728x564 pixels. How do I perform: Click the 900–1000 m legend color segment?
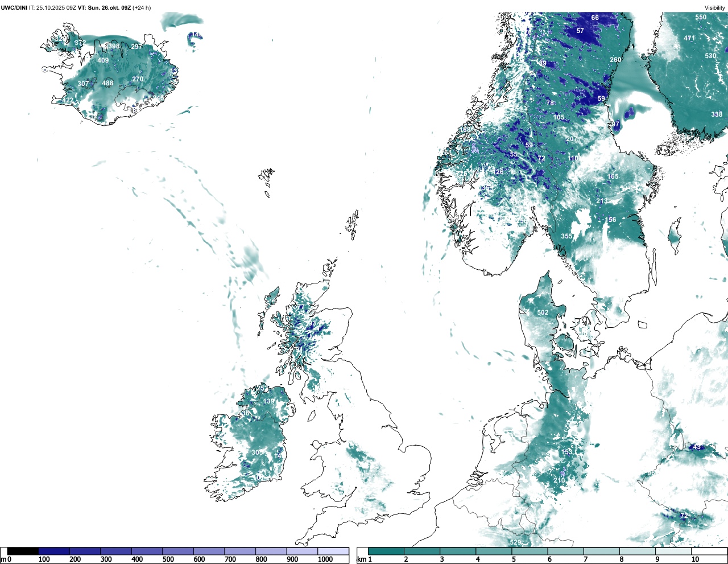pyautogui.click(x=302, y=551)
